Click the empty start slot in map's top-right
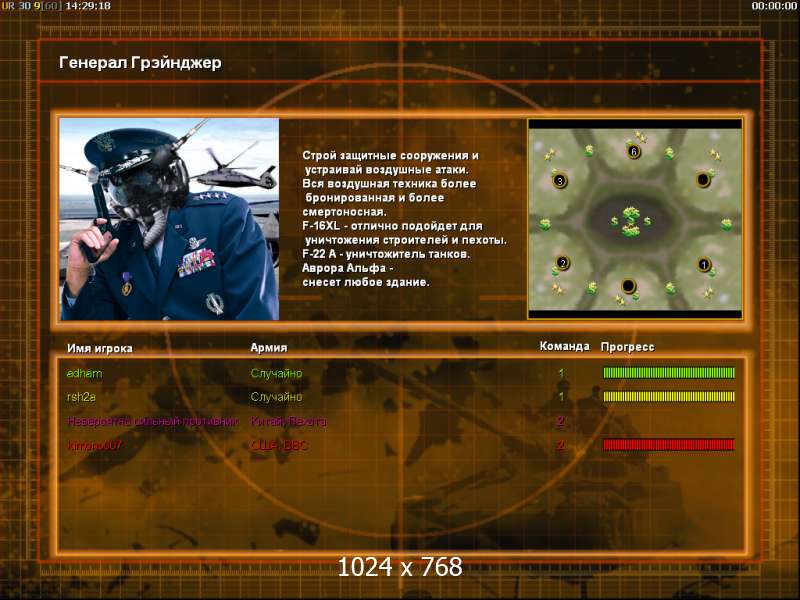 pyautogui.click(x=703, y=179)
